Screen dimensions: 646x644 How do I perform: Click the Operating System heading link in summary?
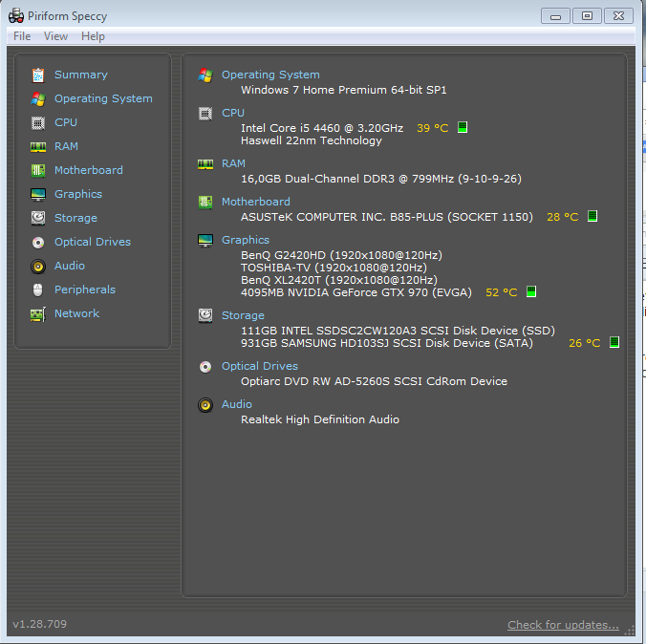(270, 75)
